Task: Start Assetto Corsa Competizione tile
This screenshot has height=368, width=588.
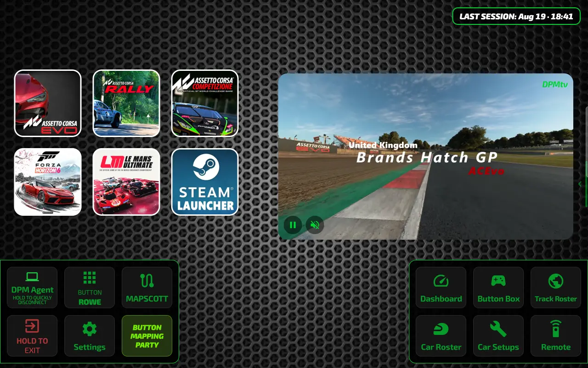Action: coord(205,103)
